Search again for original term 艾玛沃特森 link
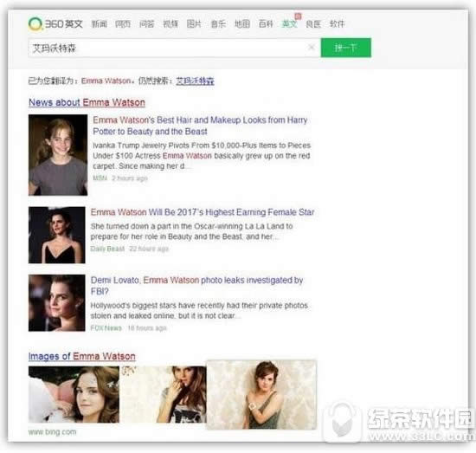The image size is (476, 453). [x=196, y=81]
